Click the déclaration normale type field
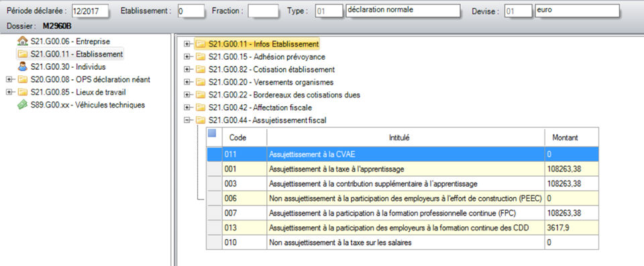This screenshot has width=644, height=266. [x=402, y=11]
